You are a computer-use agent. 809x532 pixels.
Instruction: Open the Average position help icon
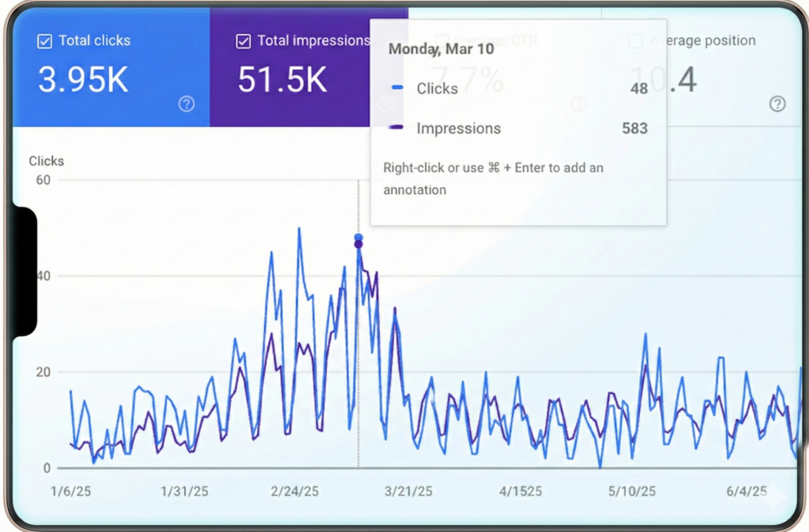[x=777, y=103]
